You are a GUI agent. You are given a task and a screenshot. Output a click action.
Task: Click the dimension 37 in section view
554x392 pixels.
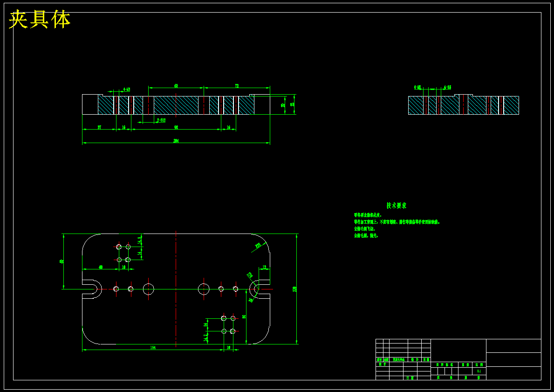click(x=99, y=127)
